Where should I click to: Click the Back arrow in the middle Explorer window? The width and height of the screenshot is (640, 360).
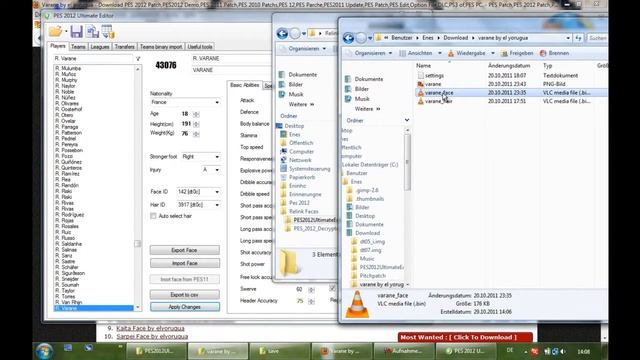[282, 33]
